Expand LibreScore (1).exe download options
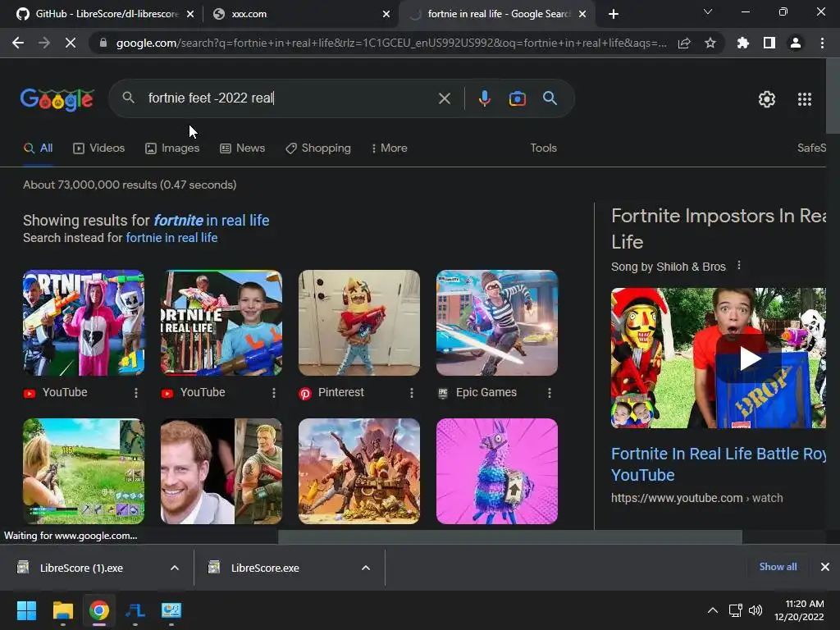The height and width of the screenshot is (630, 840). pos(174,568)
